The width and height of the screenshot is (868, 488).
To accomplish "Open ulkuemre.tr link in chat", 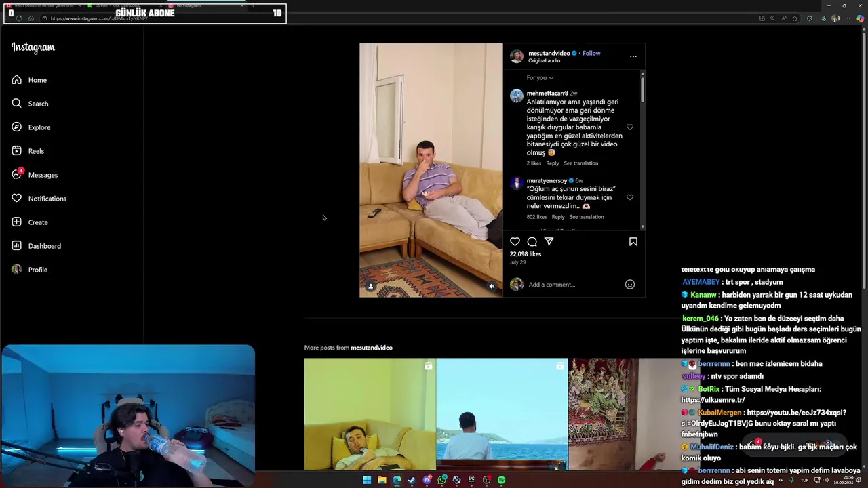I will 713,400.
